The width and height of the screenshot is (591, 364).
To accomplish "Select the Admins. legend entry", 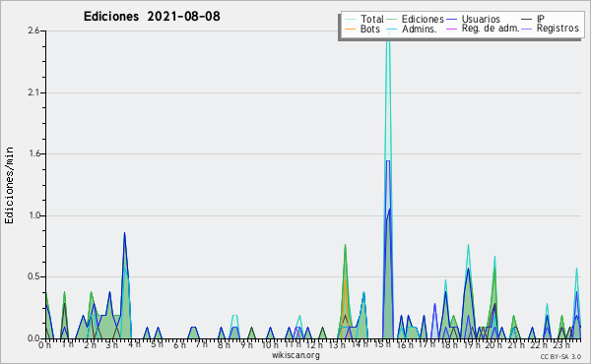I will 420,29.
